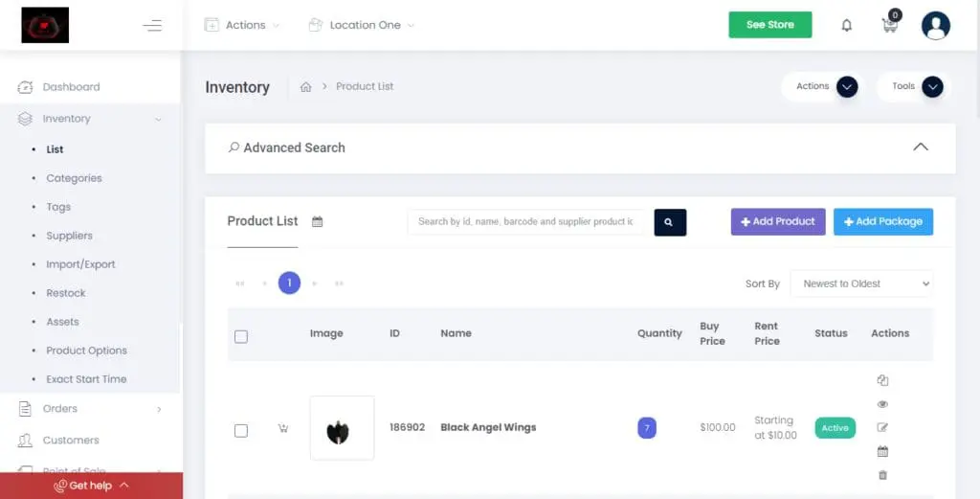The image size is (980, 499).
Task: View Black Angel Wings eye icon
Action: pyautogui.click(x=882, y=404)
